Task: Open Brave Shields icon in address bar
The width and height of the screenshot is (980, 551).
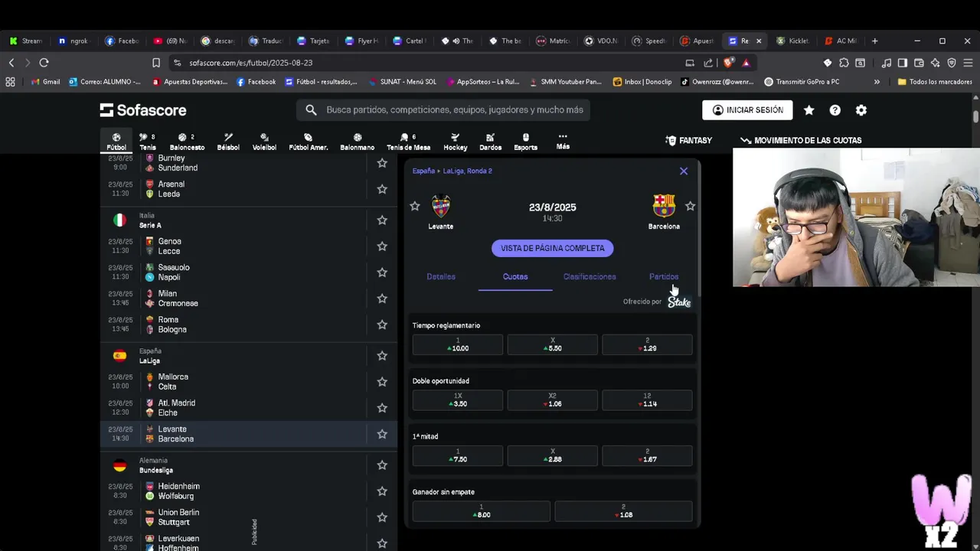Action: click(729, 63)
